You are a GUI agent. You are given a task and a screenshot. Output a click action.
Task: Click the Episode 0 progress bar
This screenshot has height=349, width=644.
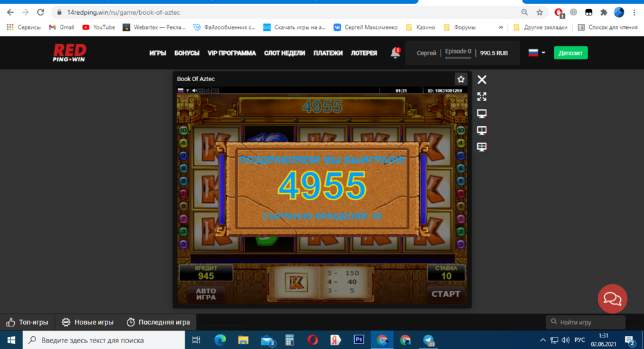(x=459, y=58)
